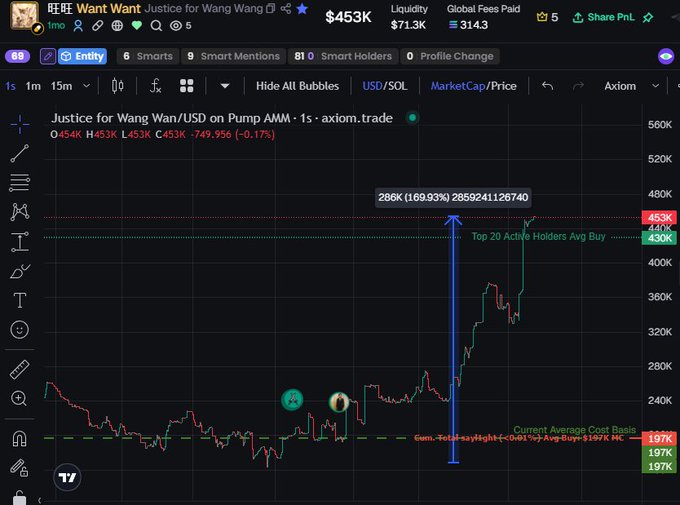Click Share PnL
The width and height of the screenshot is (680, 505).
point(603,17)
